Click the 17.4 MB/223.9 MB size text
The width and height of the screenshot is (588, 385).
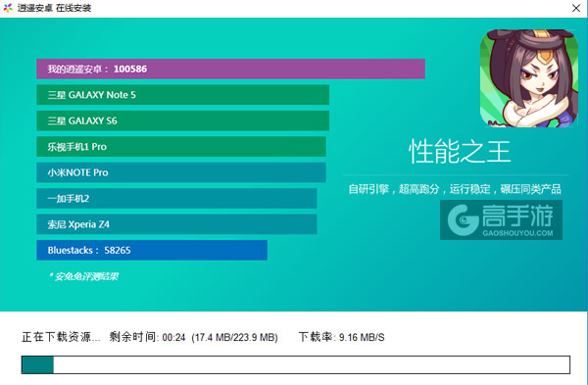(x=235, y=338)
